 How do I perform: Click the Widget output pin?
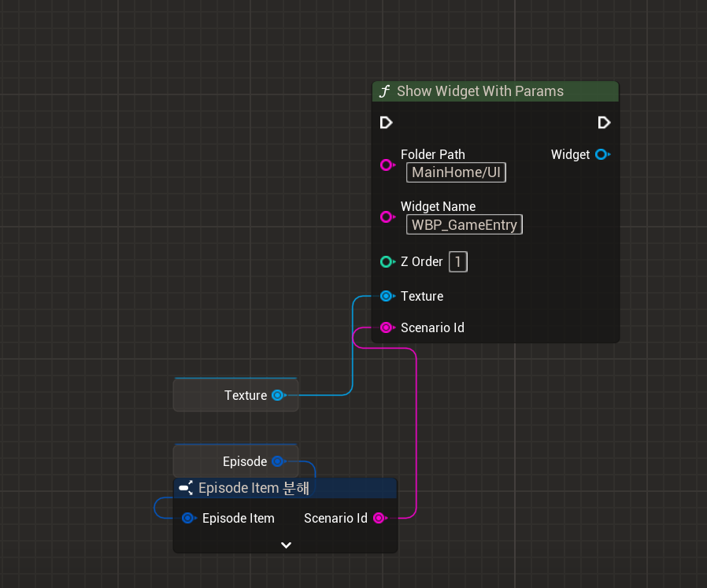coord(602,154)
